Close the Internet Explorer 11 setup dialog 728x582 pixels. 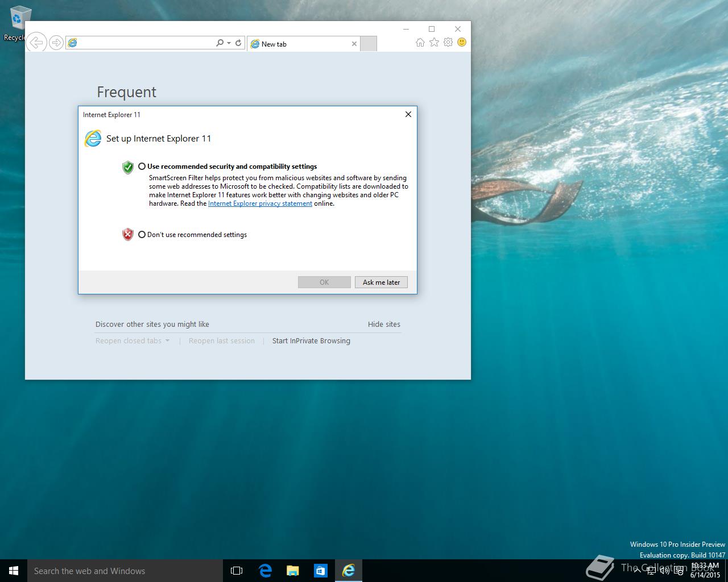408,114
